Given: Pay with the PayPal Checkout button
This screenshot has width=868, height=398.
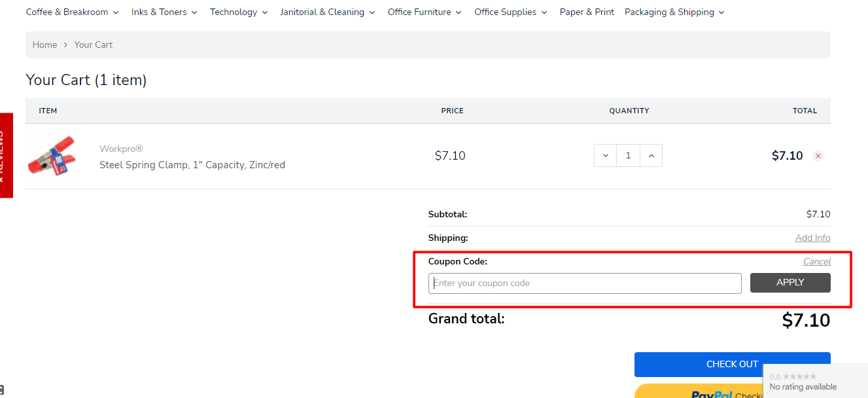Looking at the screenshot, I should [x=699, y=391].
